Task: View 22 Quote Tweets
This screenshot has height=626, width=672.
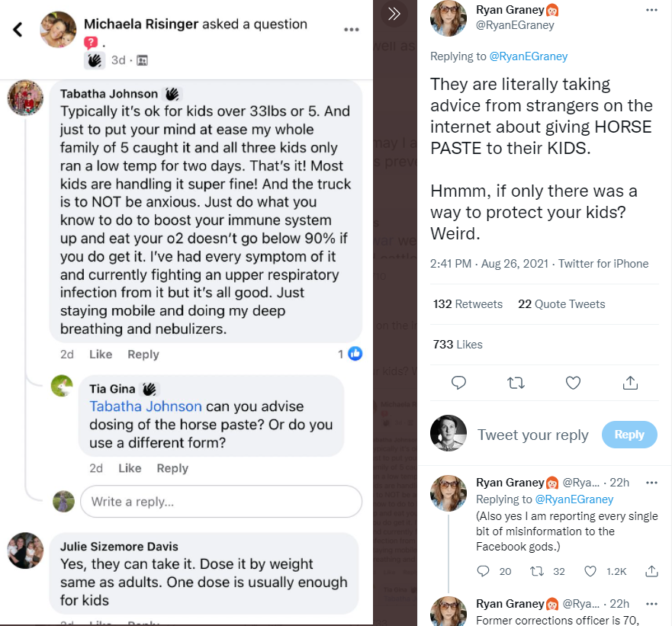Action: pyautogui.click(x=561, y=303)
